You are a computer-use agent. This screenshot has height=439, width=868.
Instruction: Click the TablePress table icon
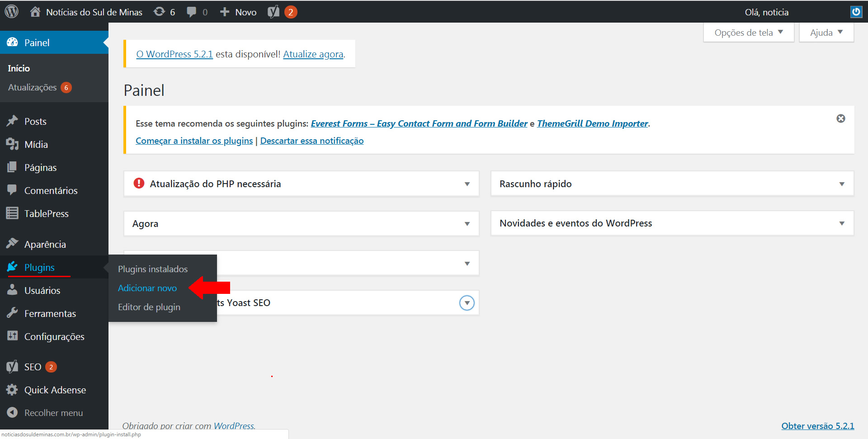pos(12,213)
